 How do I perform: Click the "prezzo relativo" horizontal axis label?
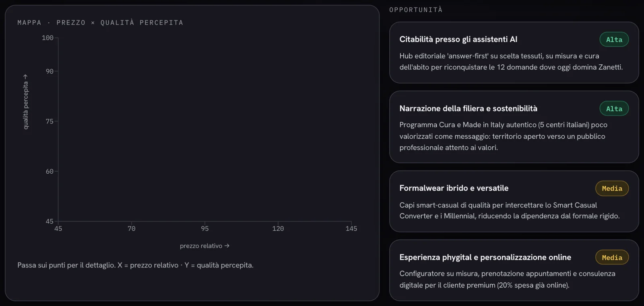pyautogui.click(x=204, y=246)
